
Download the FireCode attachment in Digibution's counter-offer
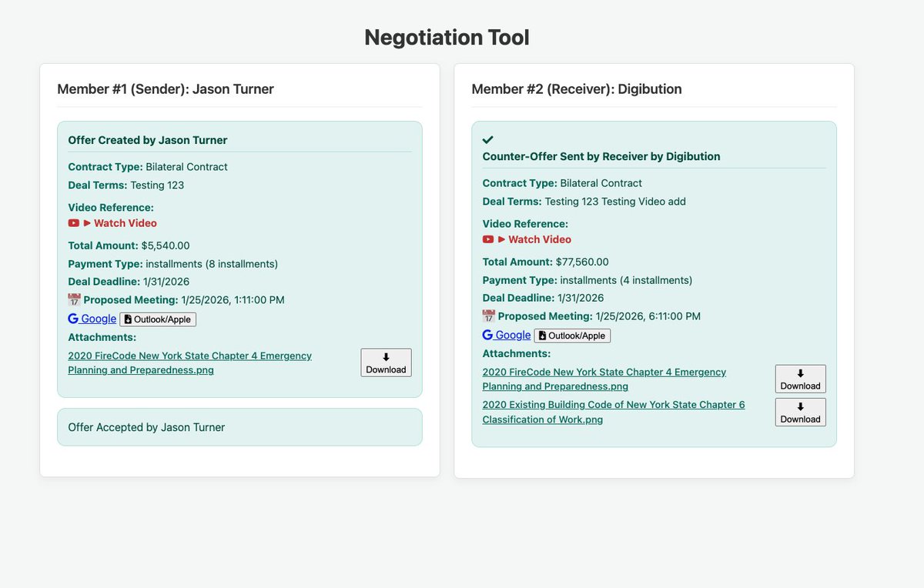[x=800, y=379]
